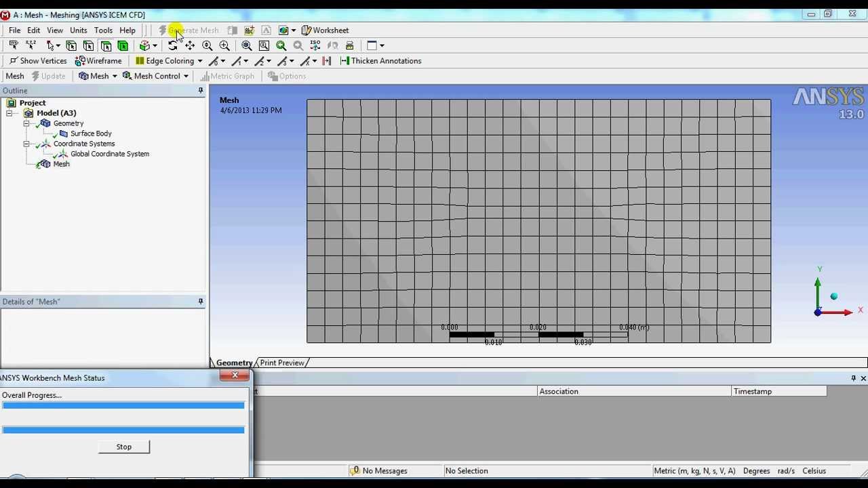Image resolution: width=868 pixels, height=488 pixels.
Task: Set the ISO isometric view
Action: pyautogui.click(x=315, y=45)
